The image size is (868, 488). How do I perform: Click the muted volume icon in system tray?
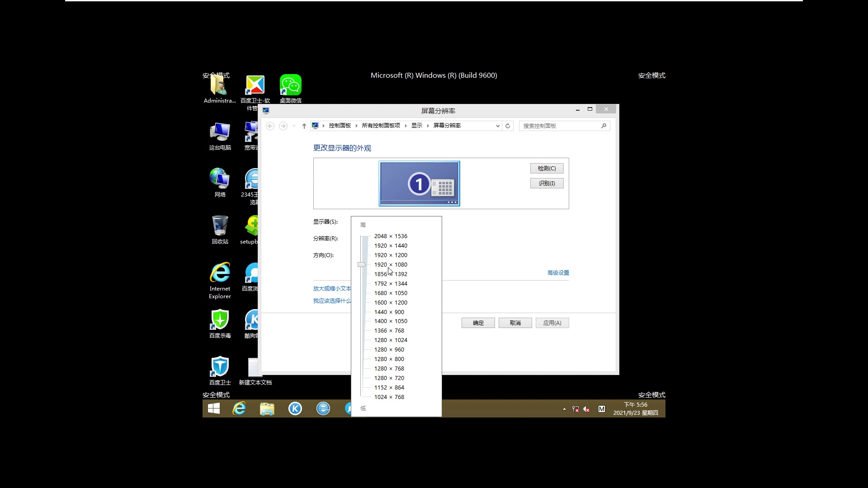[585, 409]
